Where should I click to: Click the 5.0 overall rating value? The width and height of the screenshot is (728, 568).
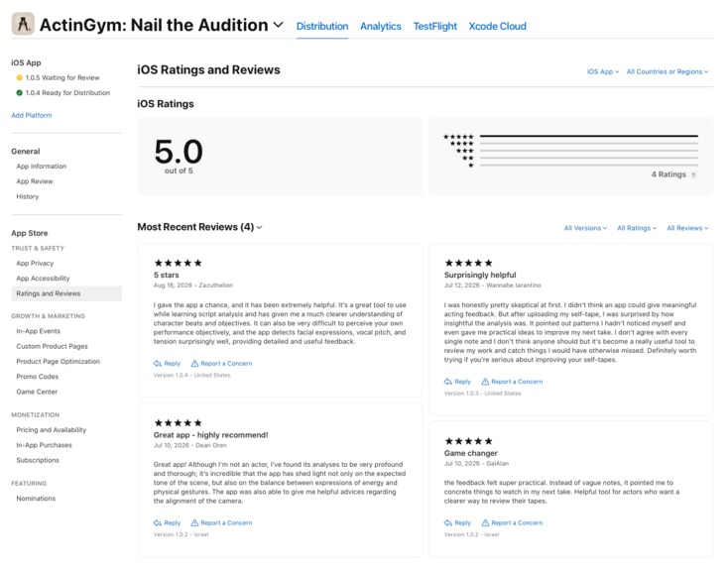179,152
